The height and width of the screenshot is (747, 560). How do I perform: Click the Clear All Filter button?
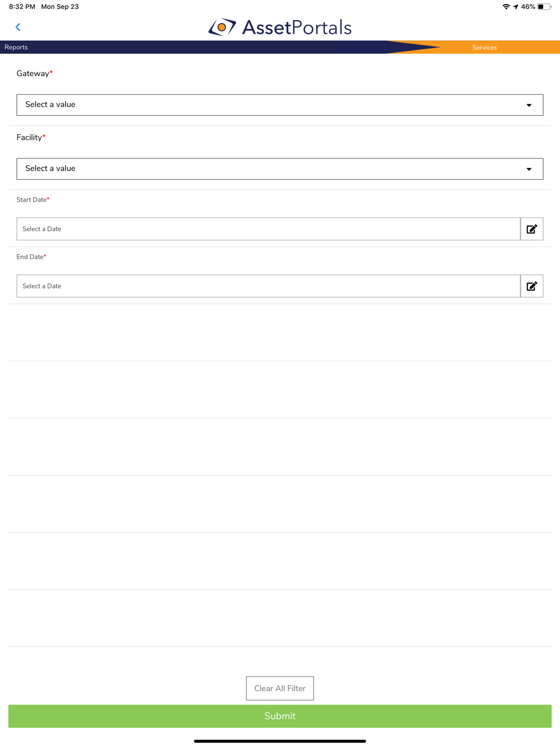(280, 688)
